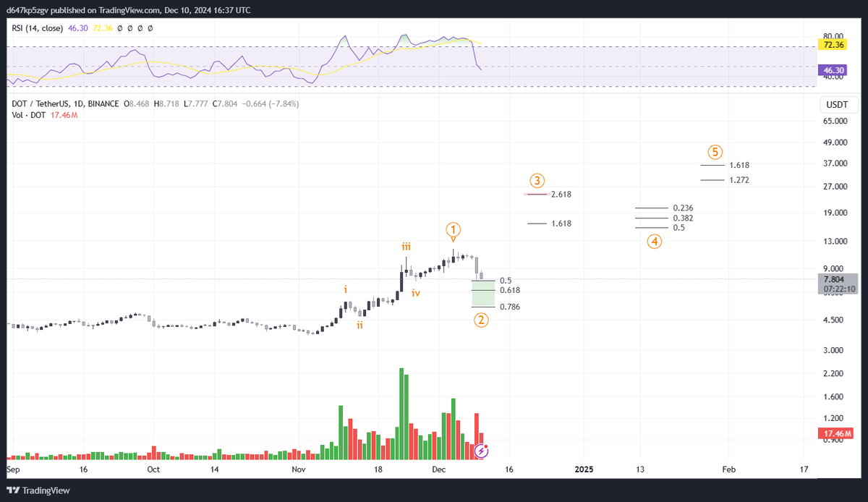Click the 2025 label on time axis
The height and width of the screenshot is (502, 868).
(x=584, y=469)
